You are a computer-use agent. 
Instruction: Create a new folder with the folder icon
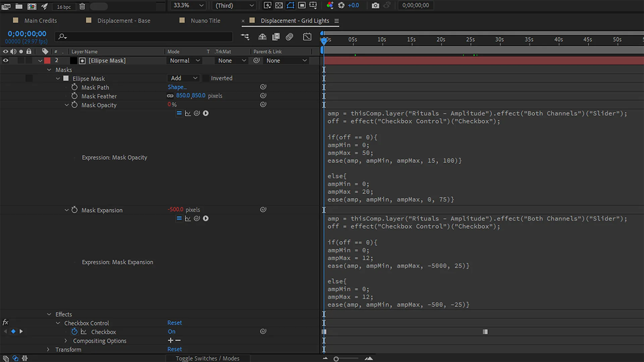[19, 6]
